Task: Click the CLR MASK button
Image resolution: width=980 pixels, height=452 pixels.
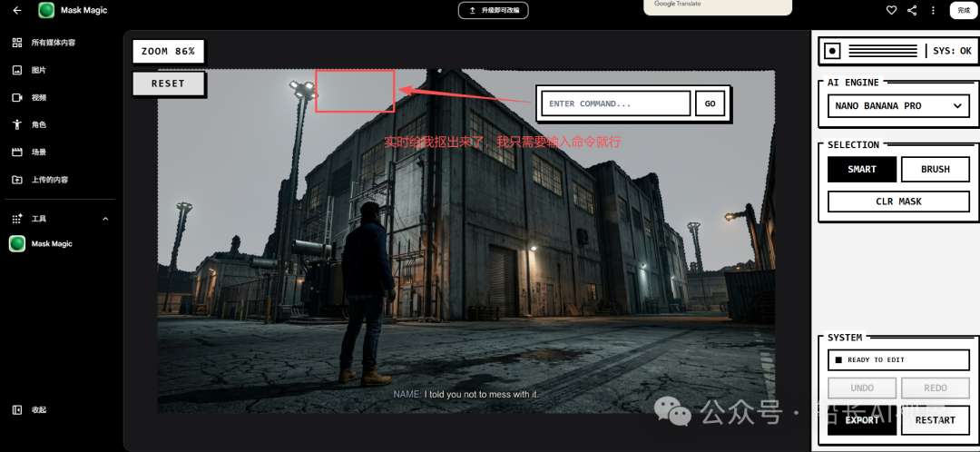Action: (x=898, y=201)
